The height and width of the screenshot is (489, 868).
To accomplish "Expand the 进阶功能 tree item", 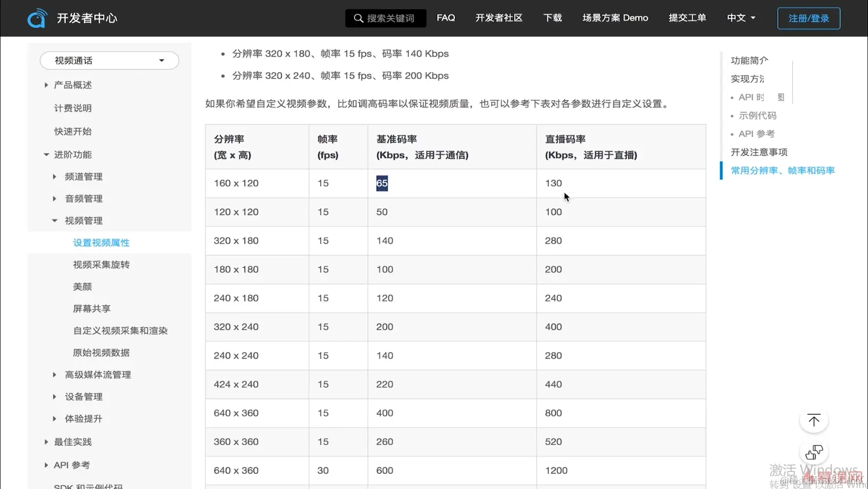I will [46, 154].
